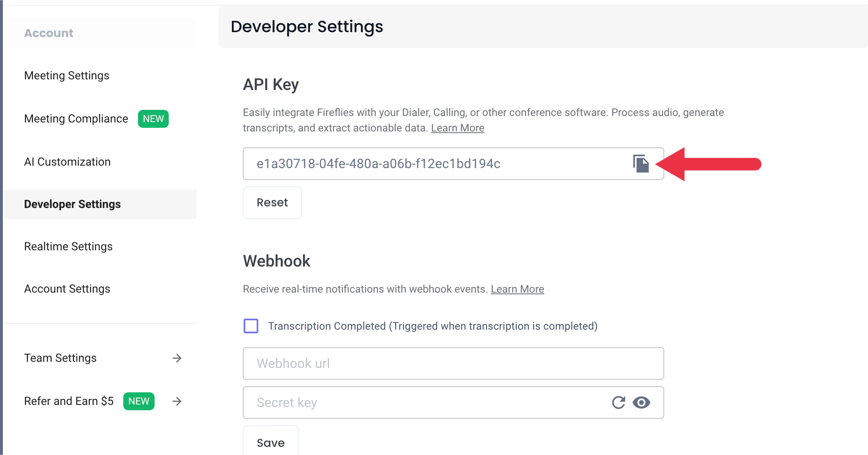Click the NEW badge next to Meeting Compliance
The width and height of the screenshot is (868, 455).
(x=153, y=118)
